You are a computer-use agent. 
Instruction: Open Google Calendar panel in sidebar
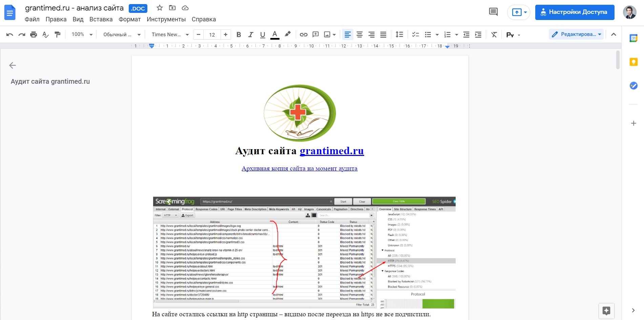pyautogui.click(x=633, y=39)
